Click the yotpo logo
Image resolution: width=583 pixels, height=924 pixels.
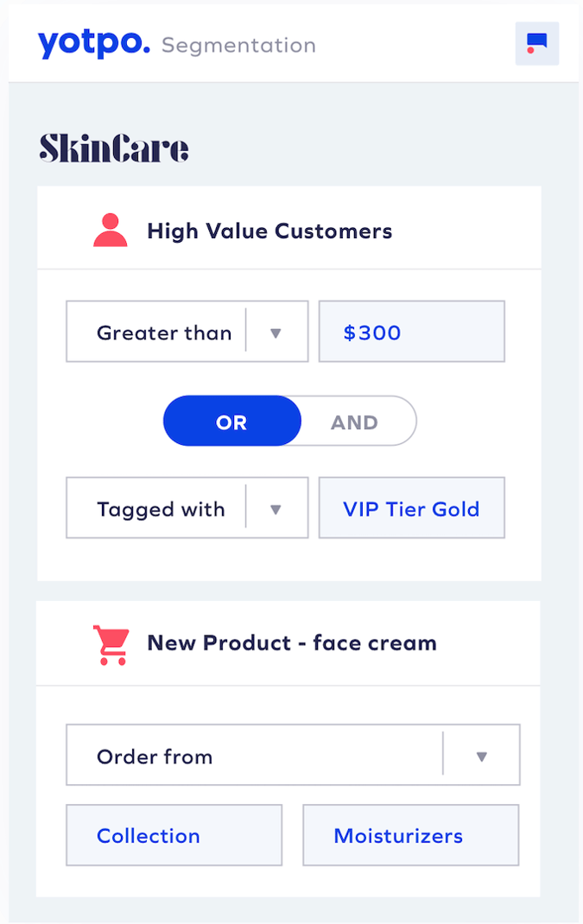(93, 43)
